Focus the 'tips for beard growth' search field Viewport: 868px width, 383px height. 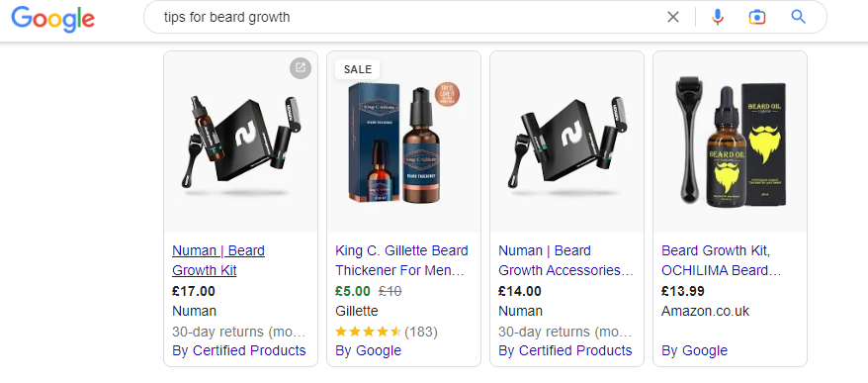coord(409,17)
